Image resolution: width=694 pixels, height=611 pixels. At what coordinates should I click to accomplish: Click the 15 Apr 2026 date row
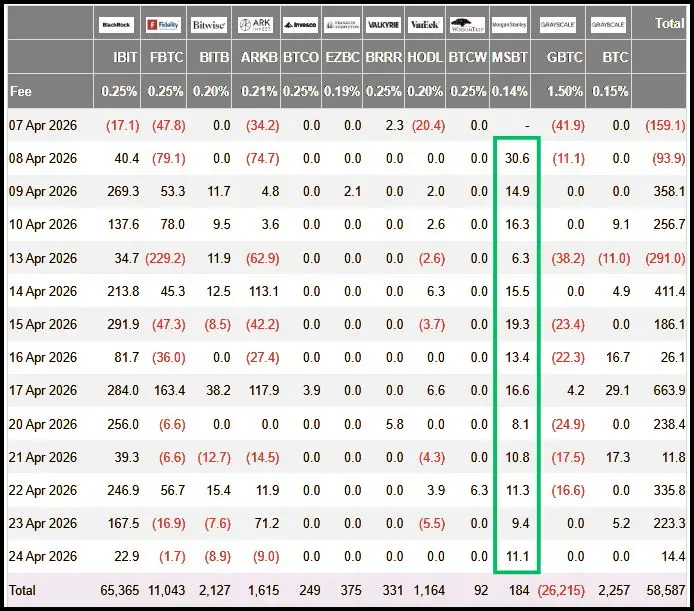coord(347,325)
